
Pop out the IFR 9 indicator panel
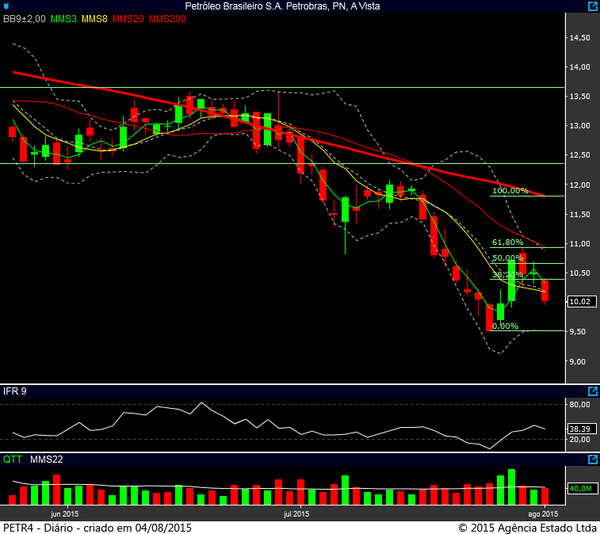(592, 389)
